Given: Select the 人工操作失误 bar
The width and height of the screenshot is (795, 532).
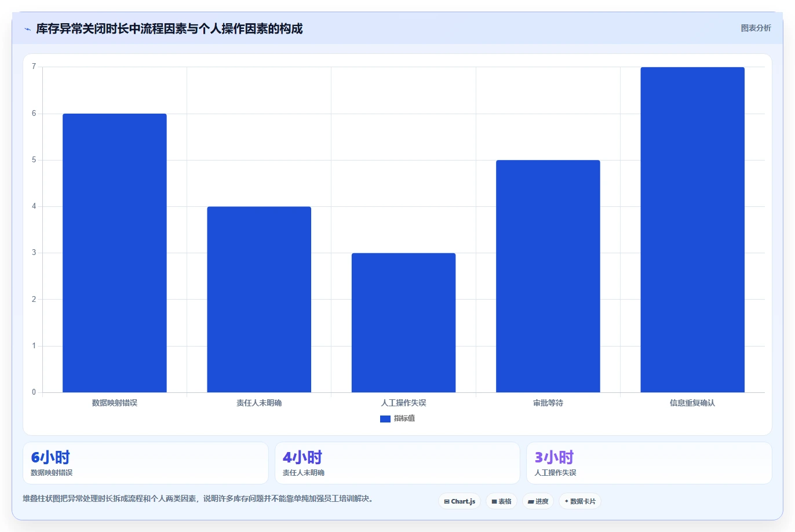Looking at the screenshot, I should pos(404,323).
